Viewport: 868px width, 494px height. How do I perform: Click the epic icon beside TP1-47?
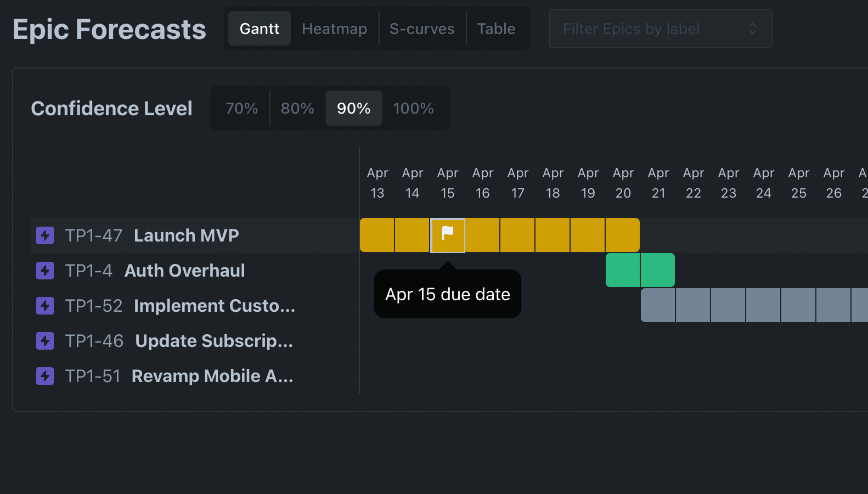[x=45, y=235]
